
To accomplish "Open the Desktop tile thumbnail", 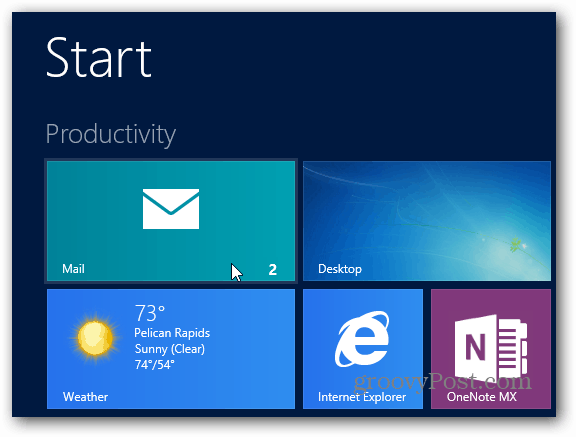I will (x=427, y=221).
